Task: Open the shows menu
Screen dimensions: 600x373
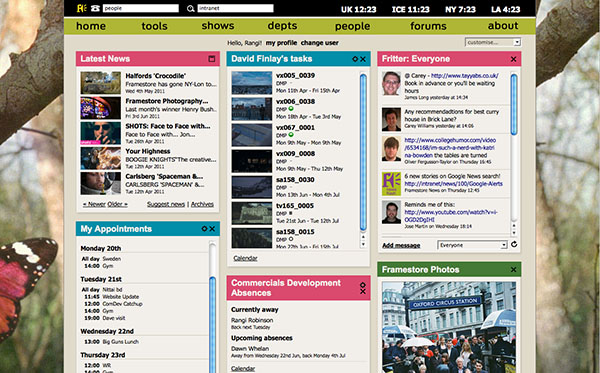Action: tap(218, 26)
